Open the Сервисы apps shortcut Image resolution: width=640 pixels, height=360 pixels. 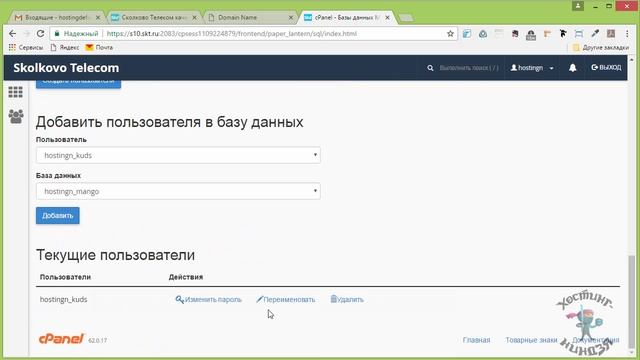26,47
